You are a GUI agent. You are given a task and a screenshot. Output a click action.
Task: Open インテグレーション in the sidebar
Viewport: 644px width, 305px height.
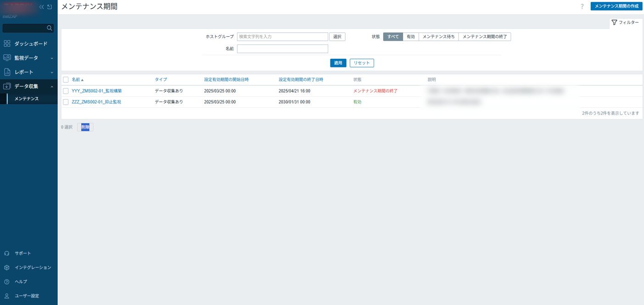(33, 267)
